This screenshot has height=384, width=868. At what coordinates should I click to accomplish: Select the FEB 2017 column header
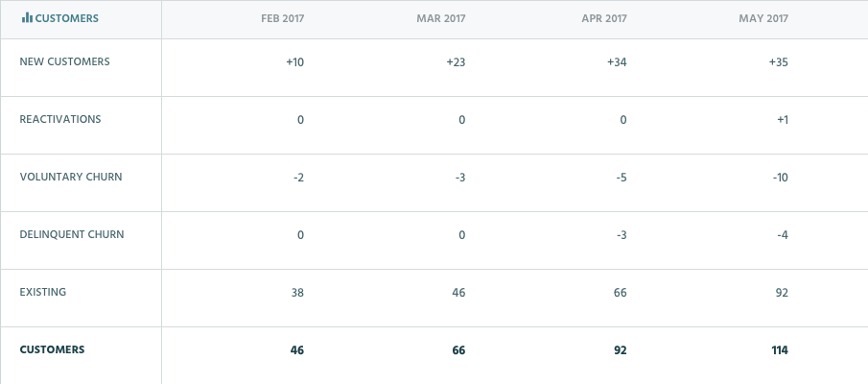282,18
